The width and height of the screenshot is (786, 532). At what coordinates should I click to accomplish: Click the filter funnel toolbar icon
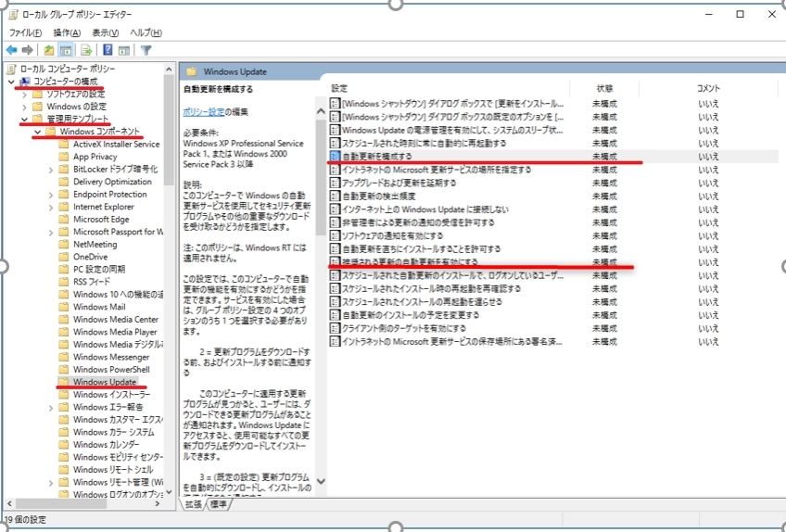click(x=146, y=50)
